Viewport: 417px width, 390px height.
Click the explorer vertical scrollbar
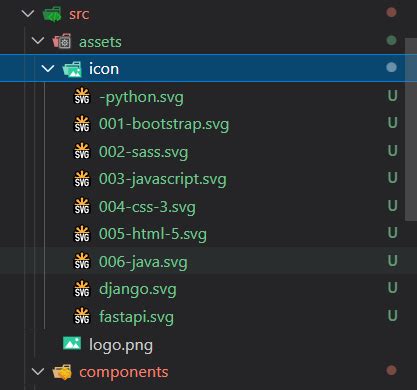coord(411,129)
